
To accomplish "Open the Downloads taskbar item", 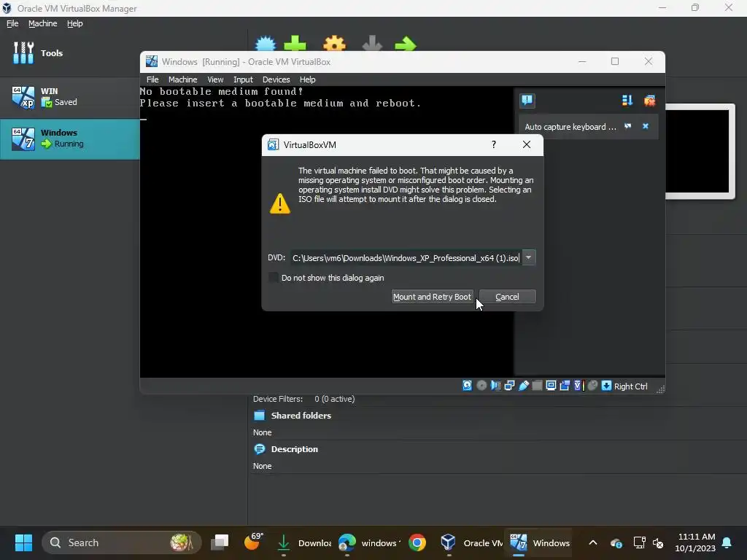I will click(x=303, y=542).
